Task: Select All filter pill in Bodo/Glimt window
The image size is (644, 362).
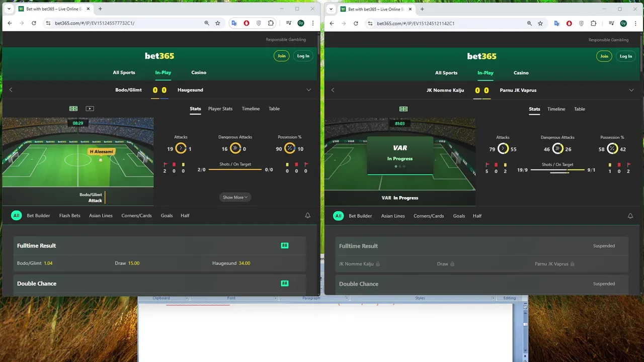Action: coord(16,215)
